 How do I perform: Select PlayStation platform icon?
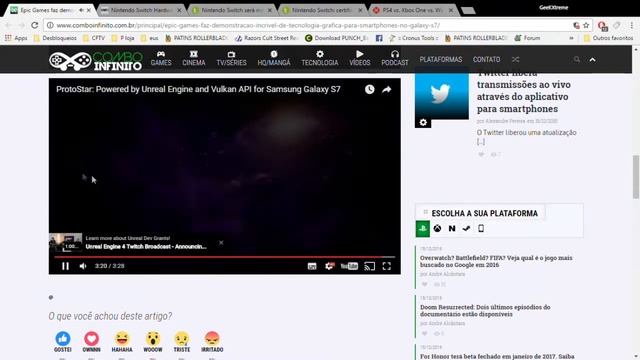(423, 229)
